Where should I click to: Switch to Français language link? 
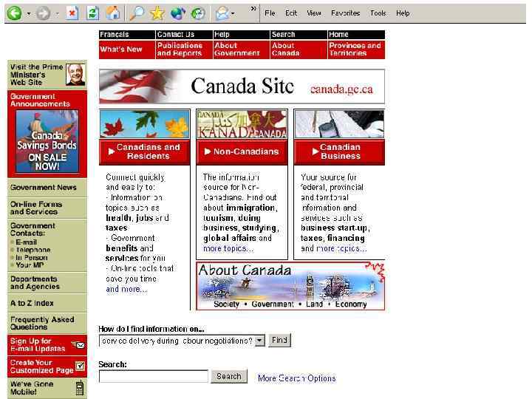(x=127, y=35)
